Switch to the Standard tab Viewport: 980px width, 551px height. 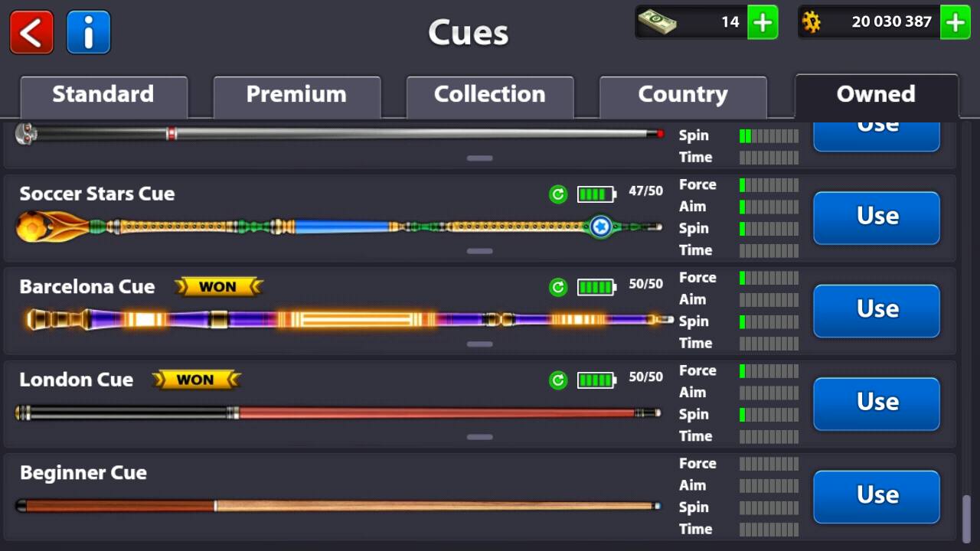click(103, 96)
